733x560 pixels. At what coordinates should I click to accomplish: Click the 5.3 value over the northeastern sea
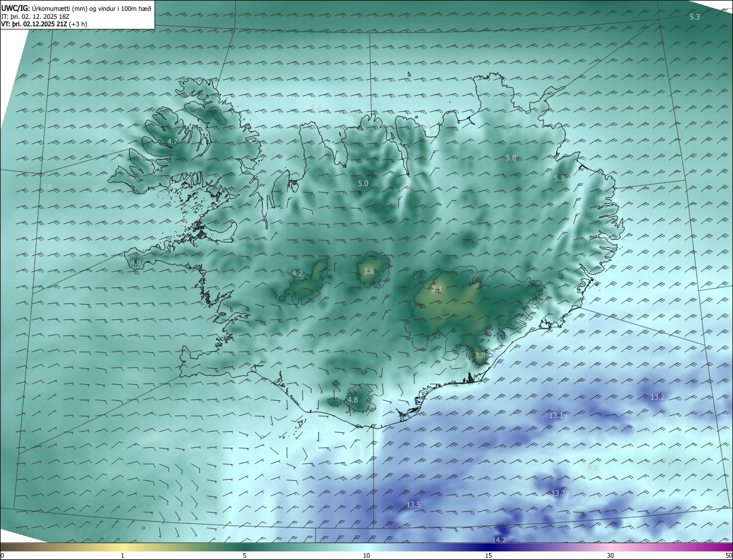(694, 17)
